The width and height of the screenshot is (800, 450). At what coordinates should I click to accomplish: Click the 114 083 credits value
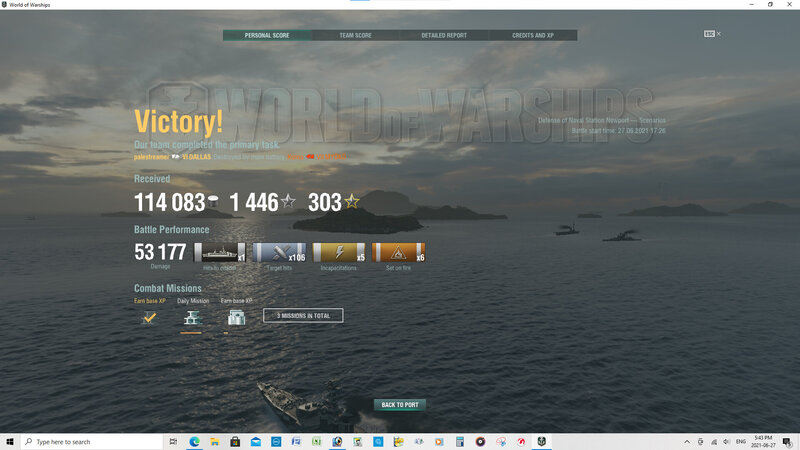pos(170,202)
